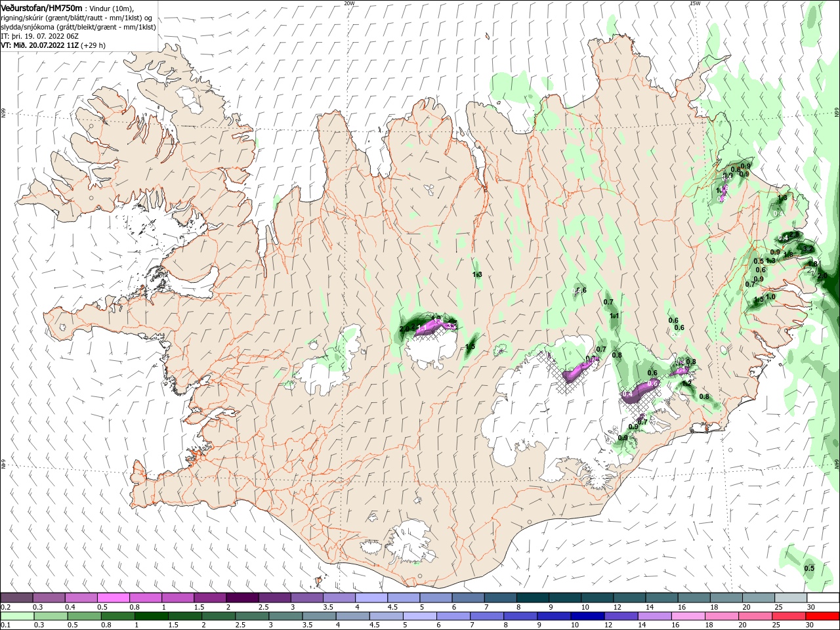Pick the lavender 4 swatch in upper legend row
This screenshot has height=630, width=840.
[x=371, y=598]
